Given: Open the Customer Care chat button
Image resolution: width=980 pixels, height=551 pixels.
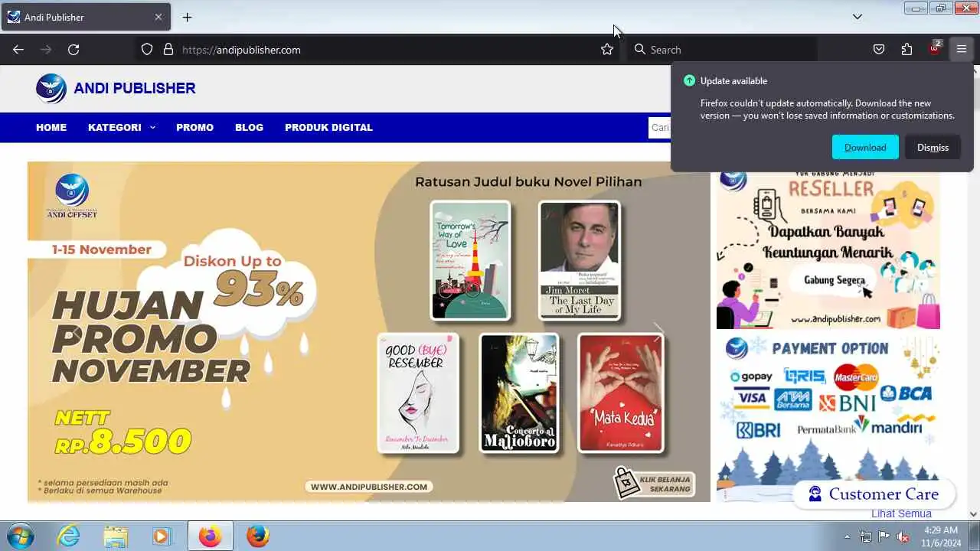Looking at the screenshot, I should 874,494.
